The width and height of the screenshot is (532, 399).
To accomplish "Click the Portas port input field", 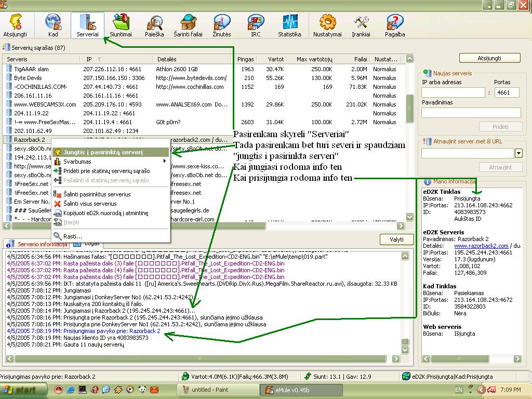I will (507, 92).
